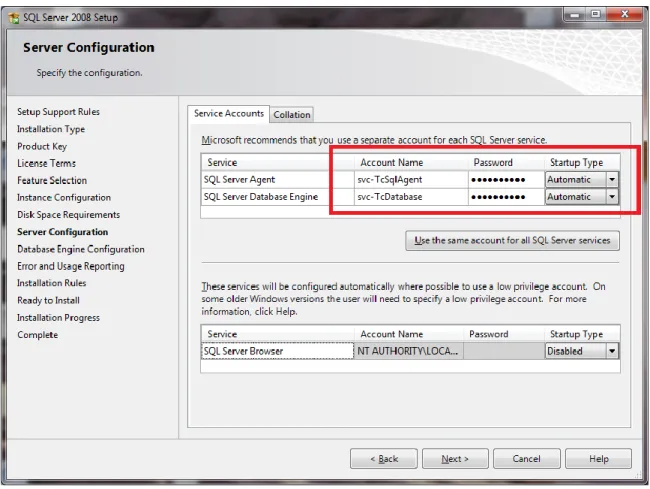The height and width of the screenshot is (489, 650).
Task: Click the Instance Configuration step
Action: 64,198
